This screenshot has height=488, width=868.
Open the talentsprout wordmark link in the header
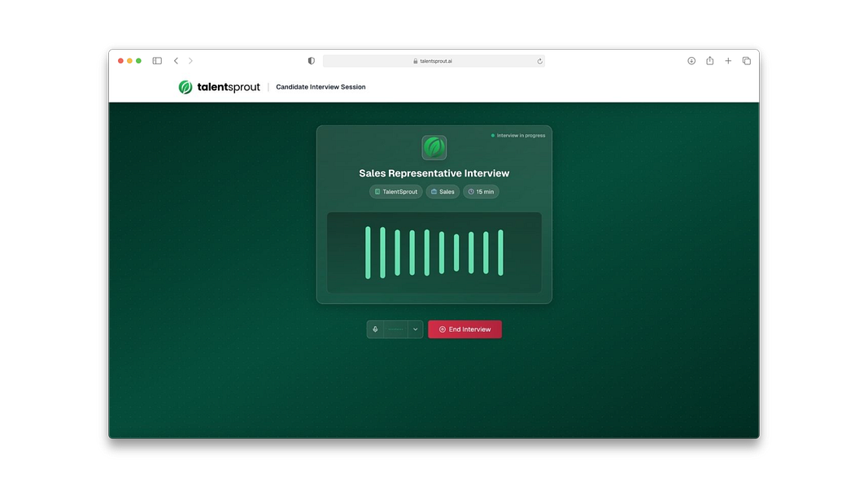pyautogui.click(x=229, y=86)
